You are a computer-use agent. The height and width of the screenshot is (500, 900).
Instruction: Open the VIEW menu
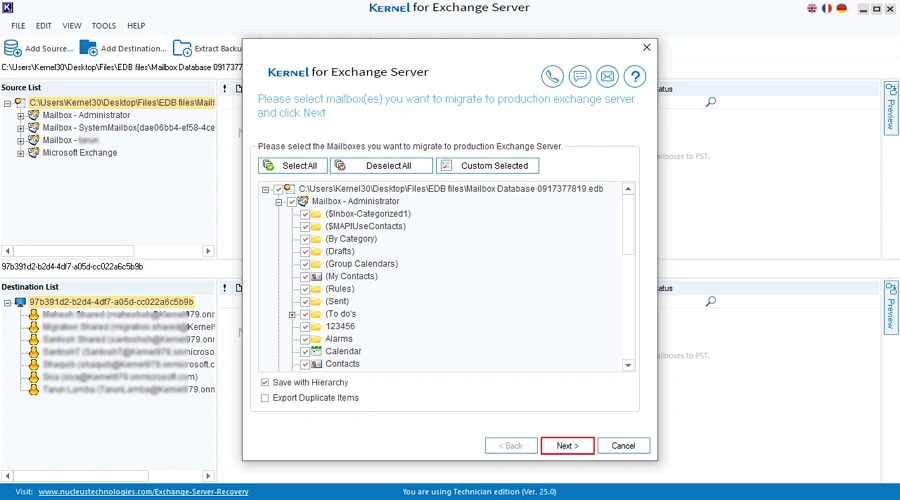pyautogui.click(x=72, y=26)
